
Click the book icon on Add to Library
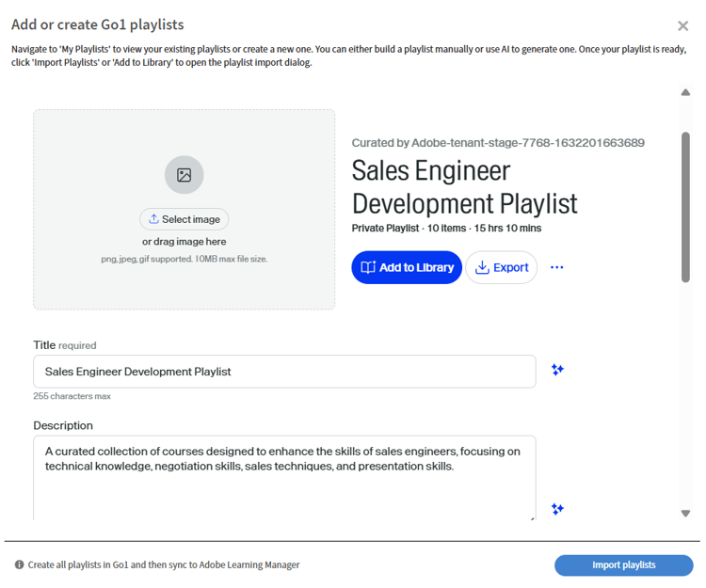pos(368,267)
